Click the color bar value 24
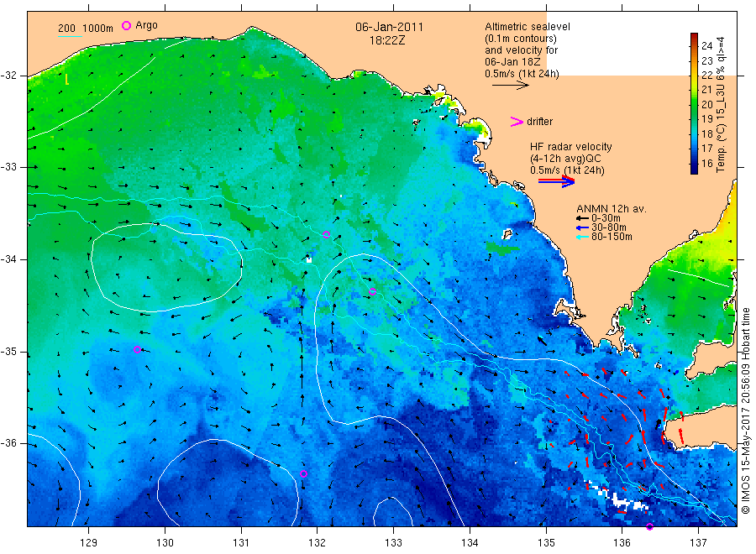Screen dimensions: 756x554 706,46
